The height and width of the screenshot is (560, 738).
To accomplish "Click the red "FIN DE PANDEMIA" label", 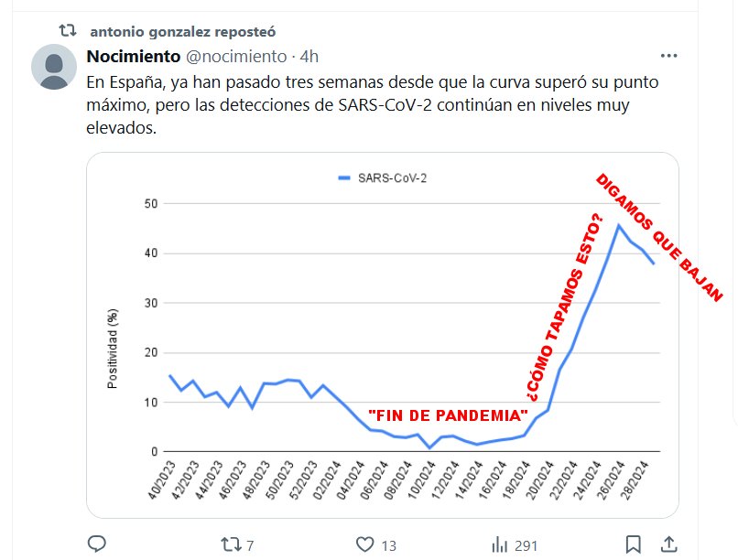I will click(448, 415).
